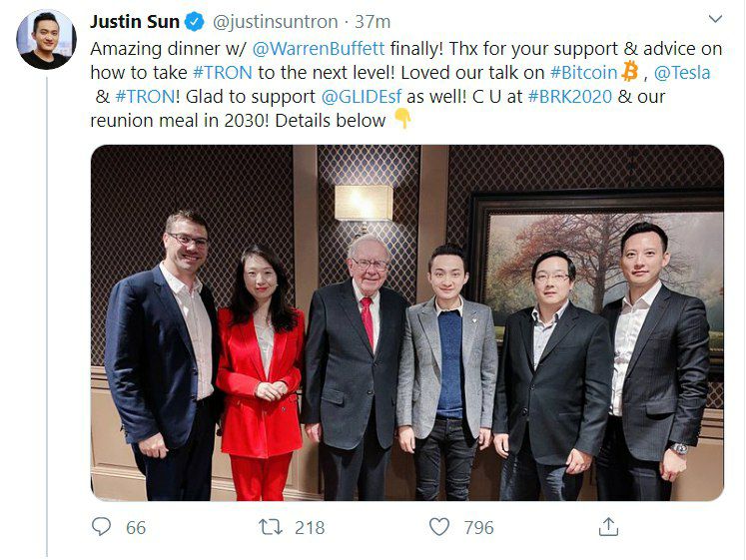Screen dimensions: 746x560
Task: Open the @WarrenBuffett mention link
Action: coord(319,49)
